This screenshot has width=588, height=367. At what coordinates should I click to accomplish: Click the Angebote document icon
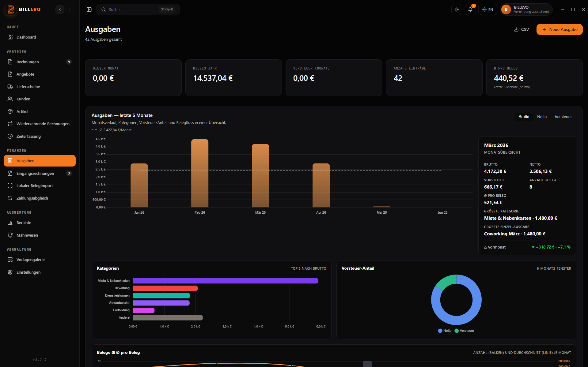click(x=10, y=74)
